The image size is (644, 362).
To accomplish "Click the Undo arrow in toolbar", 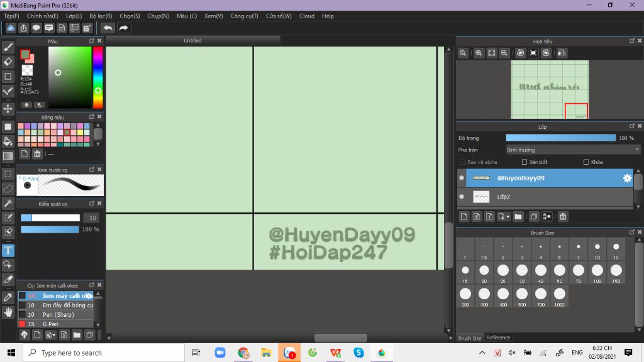I will pos(108,28).
